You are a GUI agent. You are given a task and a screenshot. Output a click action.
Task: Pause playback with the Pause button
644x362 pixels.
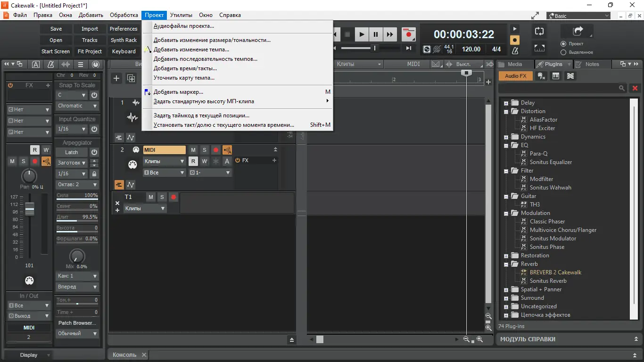pos(376,34)
